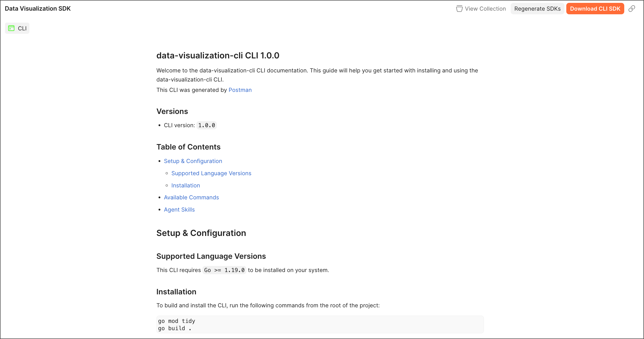Open View Collection
The width and height of the screenshot is (644, 339).
(x=485, y=9)
